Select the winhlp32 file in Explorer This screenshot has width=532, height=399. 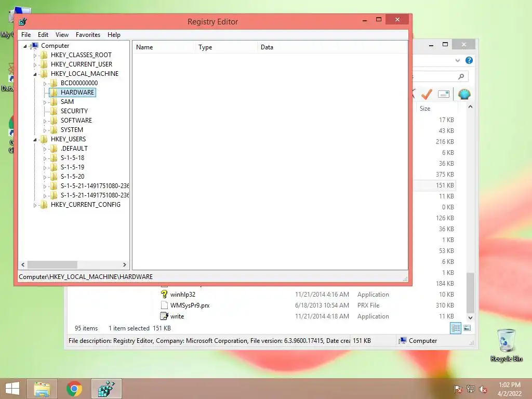(x=182, y=295)
